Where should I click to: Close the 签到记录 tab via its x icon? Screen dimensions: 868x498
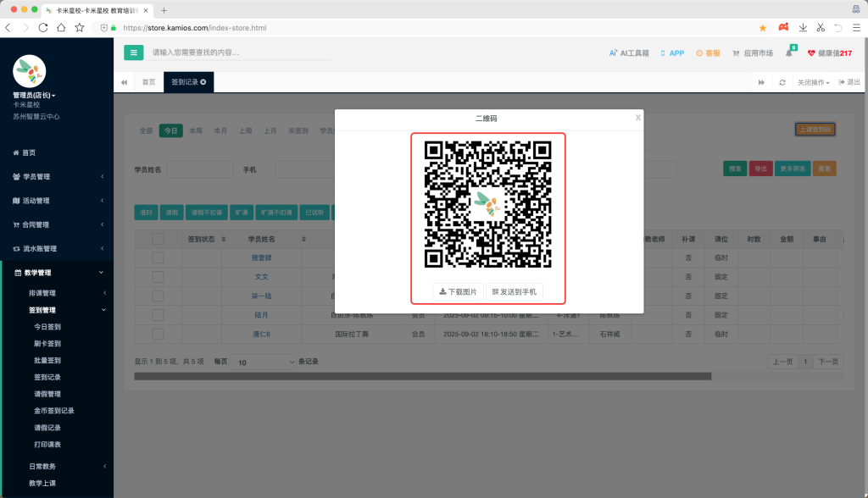pyautogui.click(x=203, y=82)
